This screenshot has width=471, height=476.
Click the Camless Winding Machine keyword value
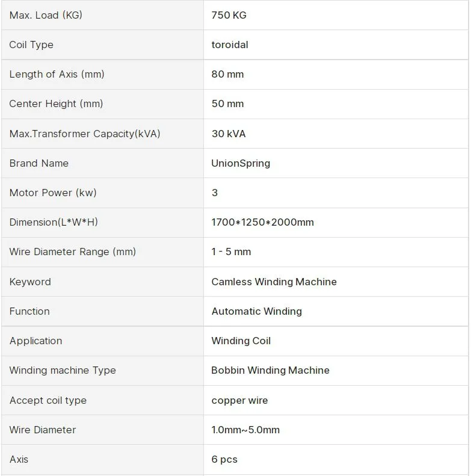click(274, 282)
